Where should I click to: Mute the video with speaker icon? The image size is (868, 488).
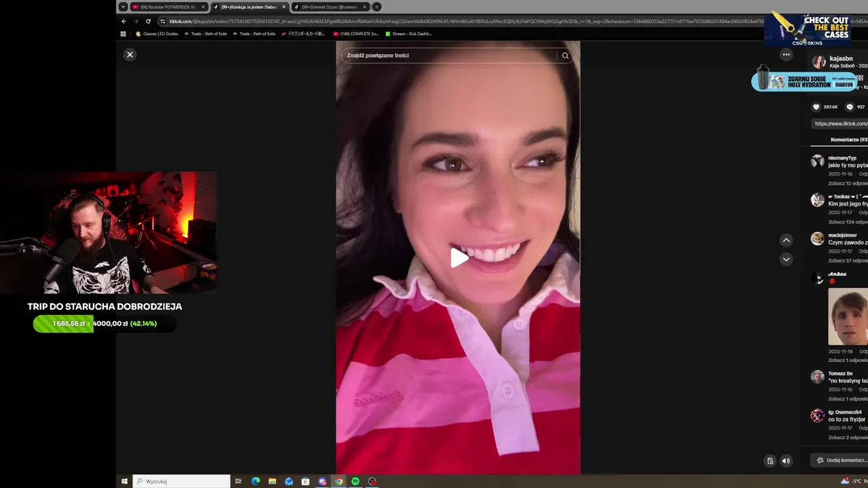[x=786, y=461]
